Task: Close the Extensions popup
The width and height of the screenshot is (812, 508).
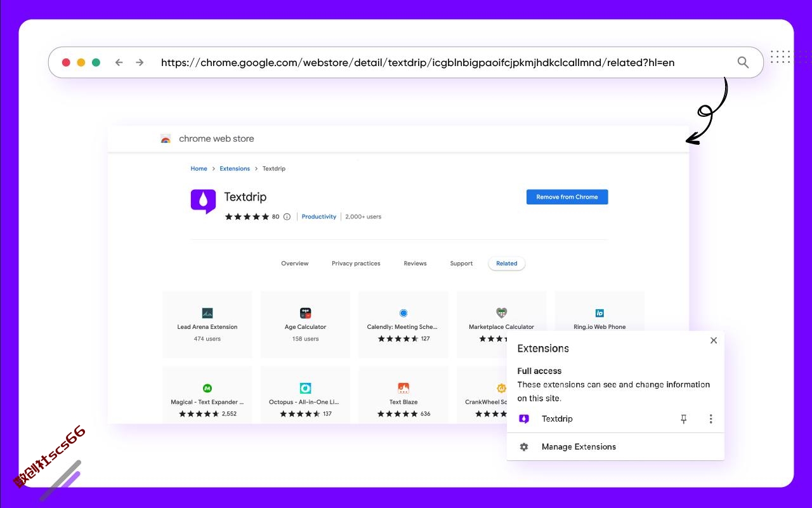Action: pyautogui.click(x=714, y=340)
